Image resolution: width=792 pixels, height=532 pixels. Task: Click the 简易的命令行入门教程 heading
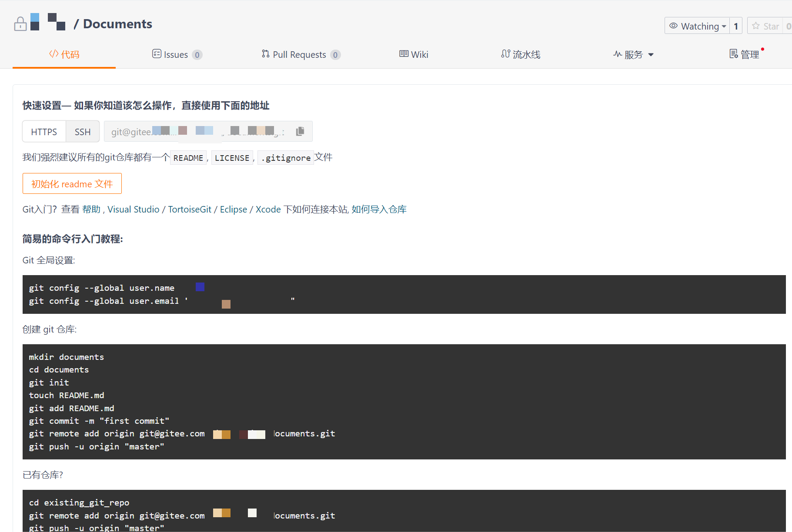pyautogui.click(x=73, y=239)
